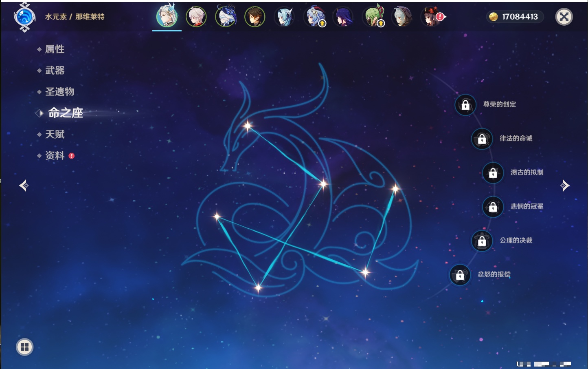Open Ganyu's character page via avatar

314,17
